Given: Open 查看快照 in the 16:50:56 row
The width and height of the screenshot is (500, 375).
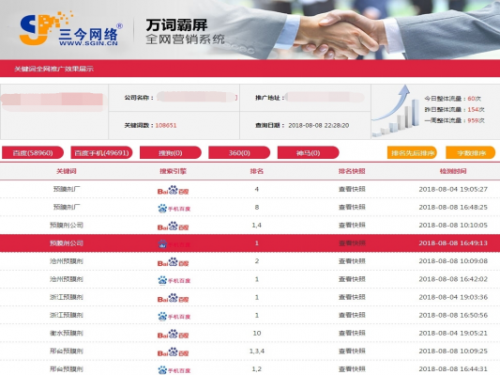Looking at the screenshot, I should pos(352,315).
